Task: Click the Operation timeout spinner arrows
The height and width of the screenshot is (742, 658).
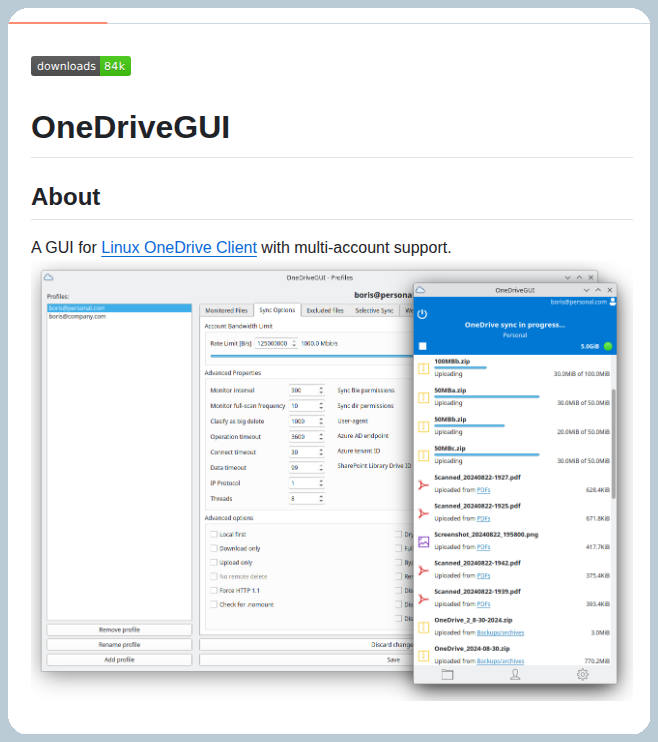Action: click(321, 437)
